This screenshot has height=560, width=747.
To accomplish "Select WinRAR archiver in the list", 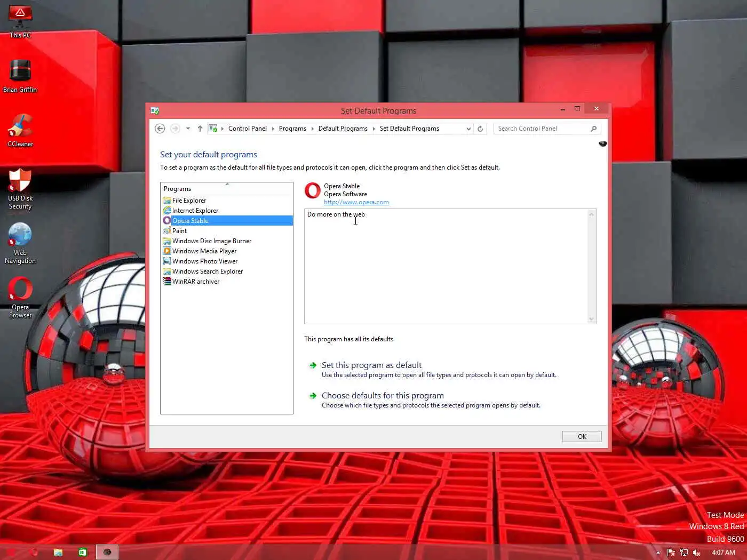I will click(227, 282).
